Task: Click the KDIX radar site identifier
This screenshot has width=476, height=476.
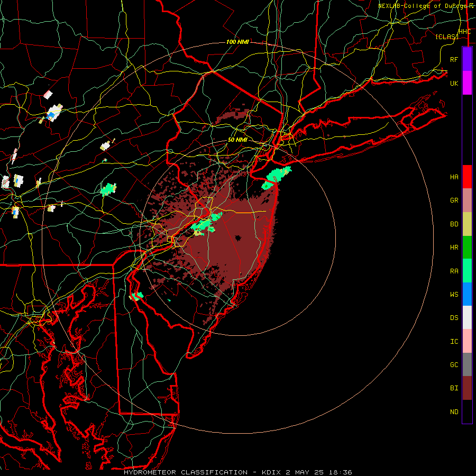Action: (272, 472)
